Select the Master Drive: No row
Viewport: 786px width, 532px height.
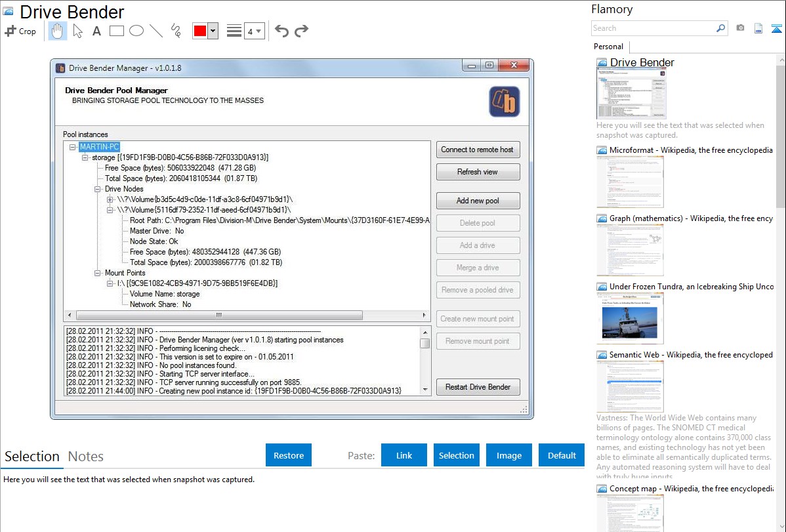157,231
